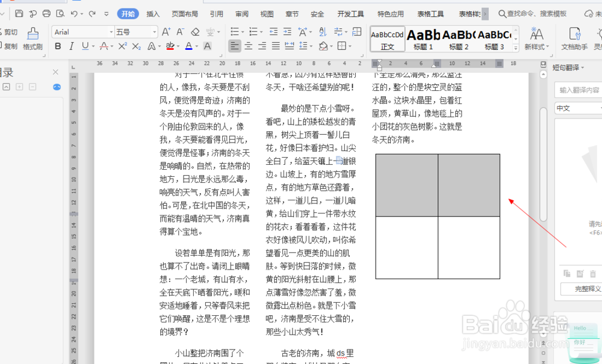Open the 新样式 dropdown
602x364 pixels.
(536, 39)
